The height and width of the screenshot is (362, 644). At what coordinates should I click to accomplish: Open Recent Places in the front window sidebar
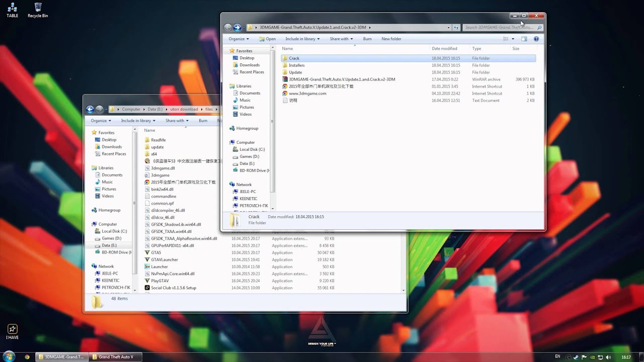pyautogui.click(x=252, y=72)
